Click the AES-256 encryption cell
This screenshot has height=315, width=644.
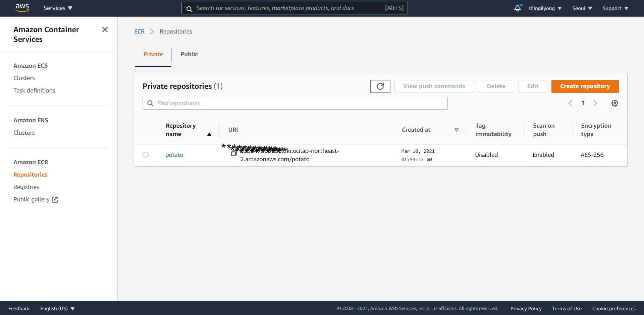click(x=592, y=155)
